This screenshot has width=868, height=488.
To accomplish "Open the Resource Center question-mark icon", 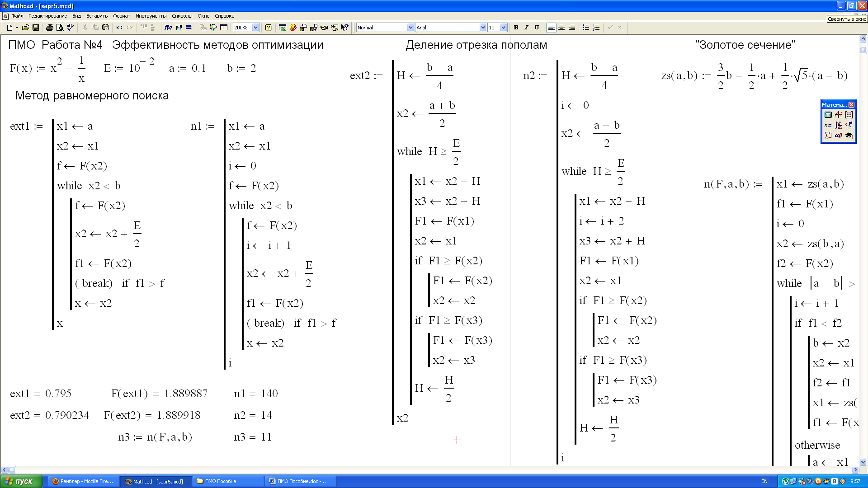I will [x=269, y=28].
